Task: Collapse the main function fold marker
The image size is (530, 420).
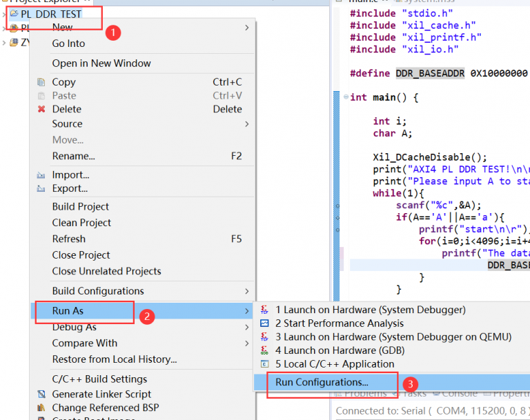Action: point(346,97)
